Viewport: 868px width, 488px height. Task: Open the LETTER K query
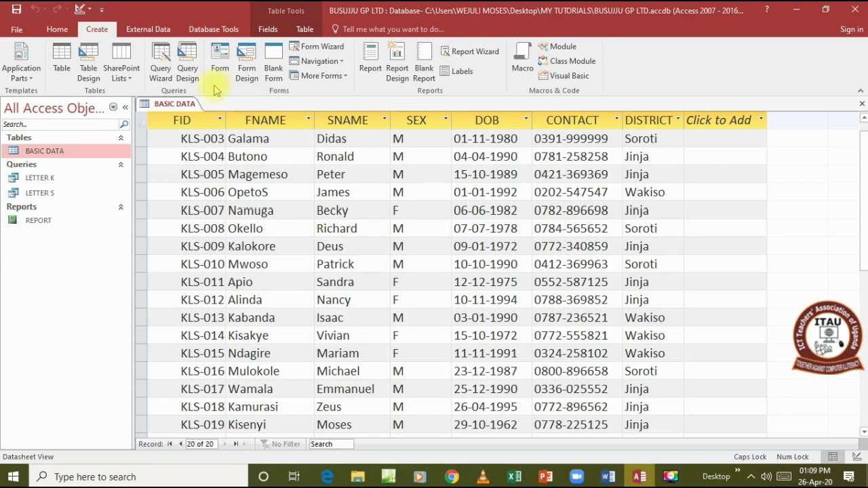click(40, 178)
